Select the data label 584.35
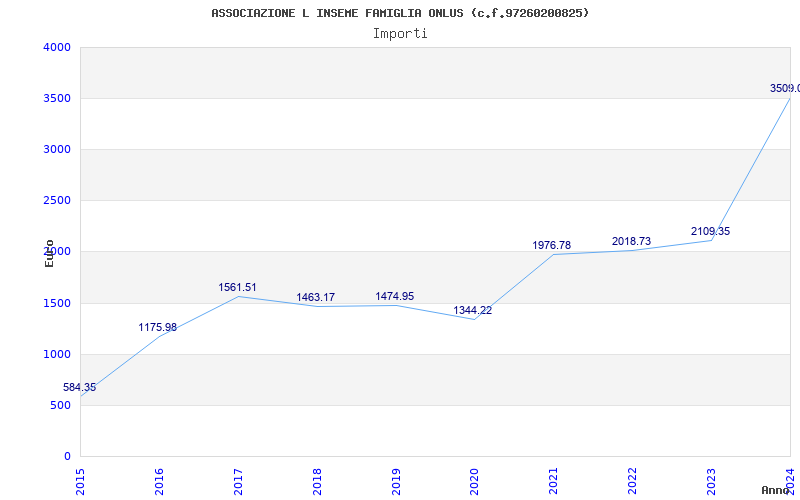This screenshot has height=500, width=800. (x=80, y=387)
